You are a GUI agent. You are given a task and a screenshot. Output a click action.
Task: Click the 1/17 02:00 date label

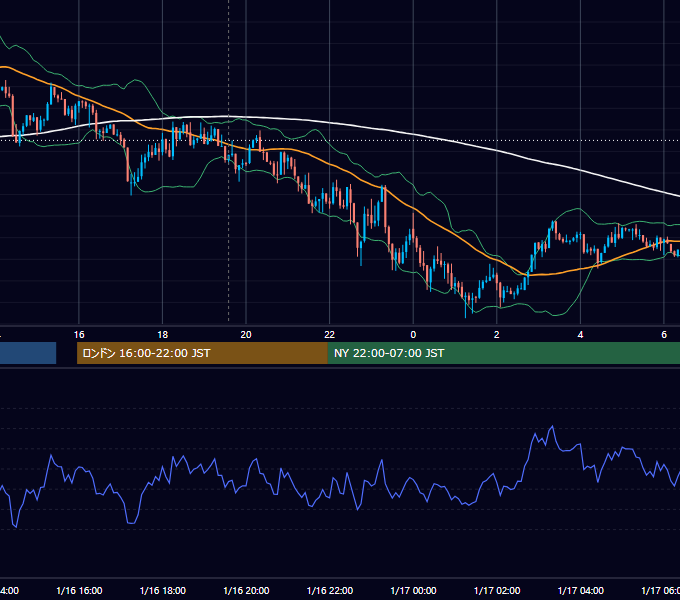(x=497, y=590)
